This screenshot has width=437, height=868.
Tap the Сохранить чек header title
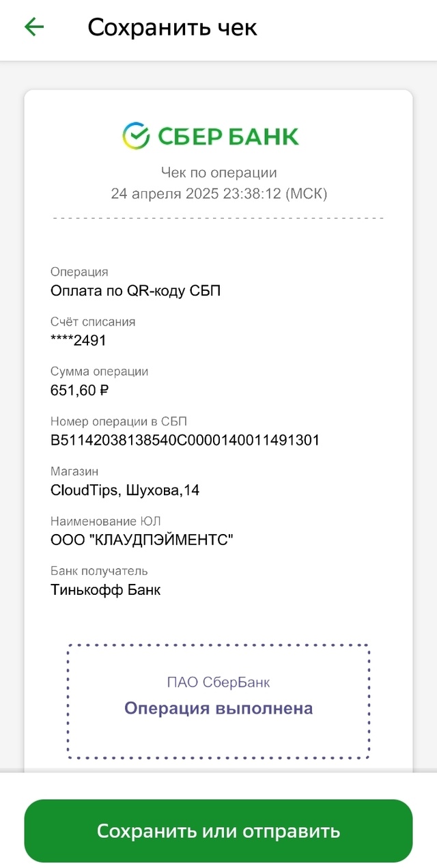pos(172,27)
